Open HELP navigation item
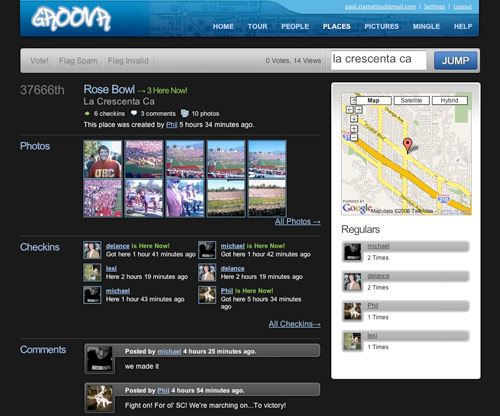This screenshot has width=500, height=416. point(463,27)
